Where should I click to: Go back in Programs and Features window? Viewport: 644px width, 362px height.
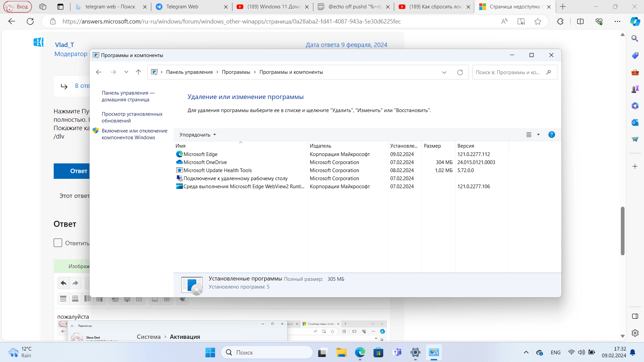[x=99, y=72]
